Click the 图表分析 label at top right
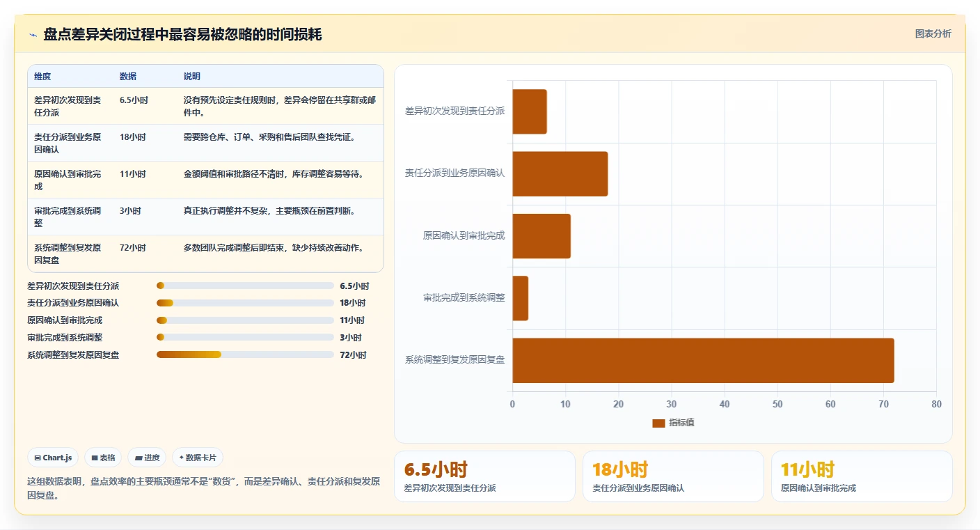The width and height of the screenshot is (980, 530). click(x=933, y=34)
